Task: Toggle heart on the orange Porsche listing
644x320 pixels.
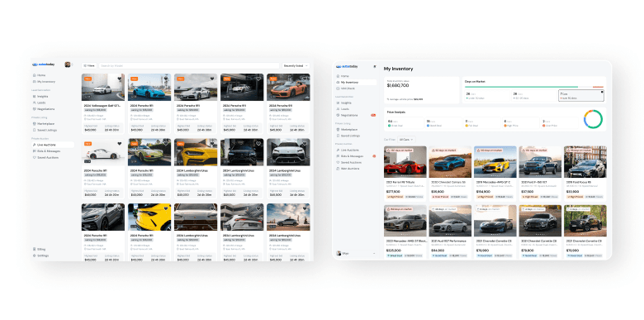Action: pyautogui.click(x=305, y=79)
